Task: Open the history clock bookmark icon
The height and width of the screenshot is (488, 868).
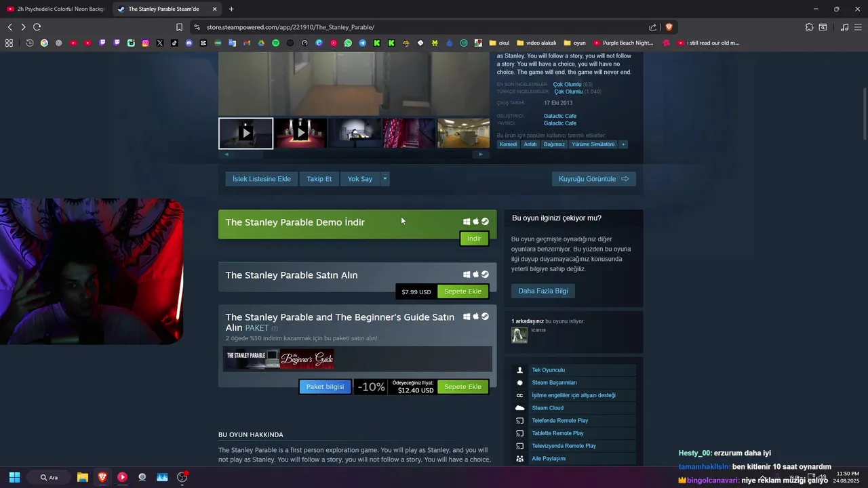Action: tap(30, 43)
